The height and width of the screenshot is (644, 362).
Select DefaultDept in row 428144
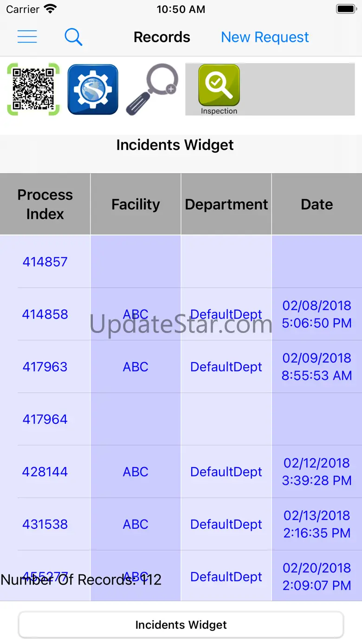pyautogui.click(x=226, y=472)
